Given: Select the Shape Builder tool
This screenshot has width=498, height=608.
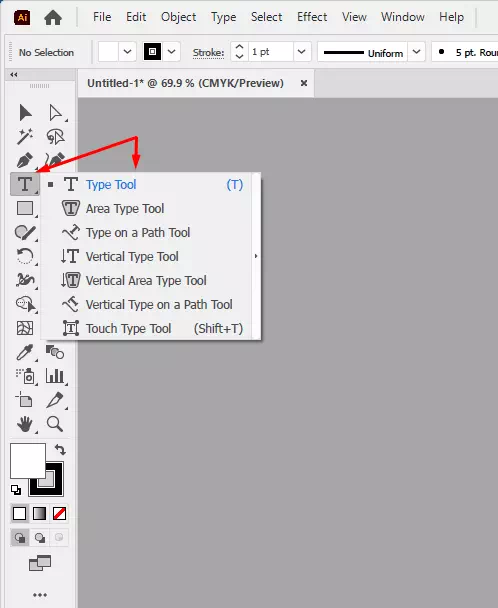Looking at the screenshot, I should click(25, 304).
